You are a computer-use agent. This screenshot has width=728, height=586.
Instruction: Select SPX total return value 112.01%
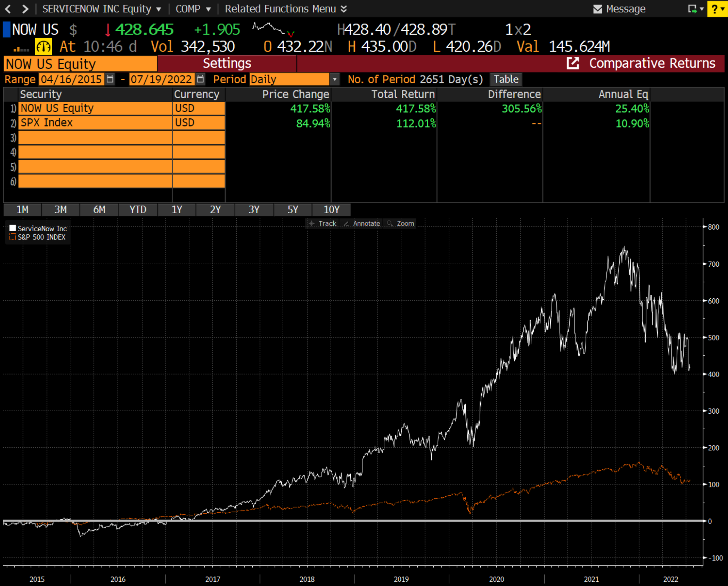(416, 123)
